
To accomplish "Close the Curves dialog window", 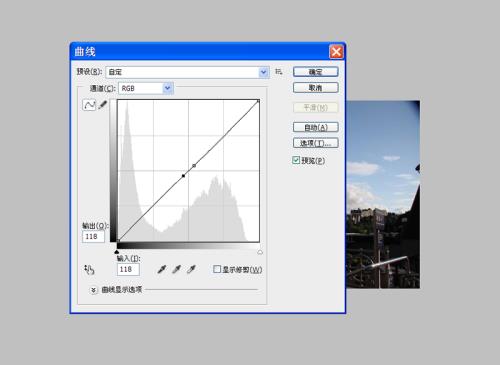I will pos(336,52).
